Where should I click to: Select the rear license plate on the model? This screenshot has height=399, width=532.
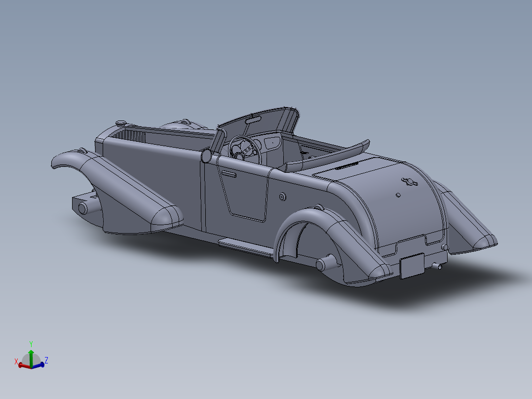pos(412,266)
